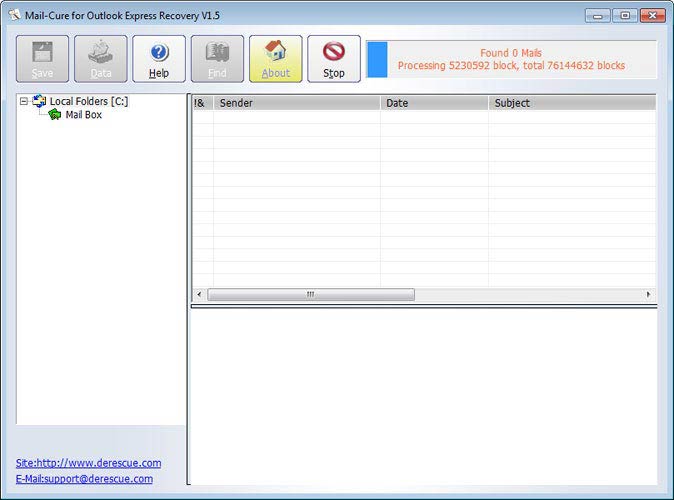
Task: Sort by the Sender column header
Action: [297, 103]
